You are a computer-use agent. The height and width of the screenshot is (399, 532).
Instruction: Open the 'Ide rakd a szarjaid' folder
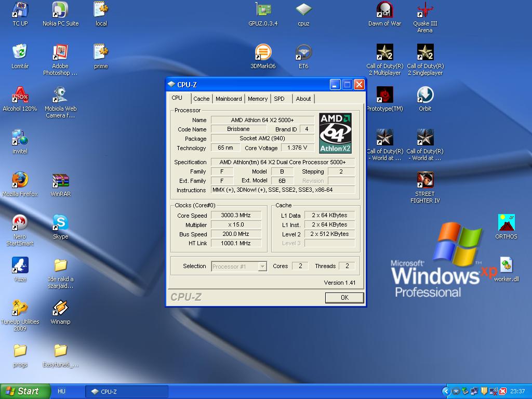(60, 273)
